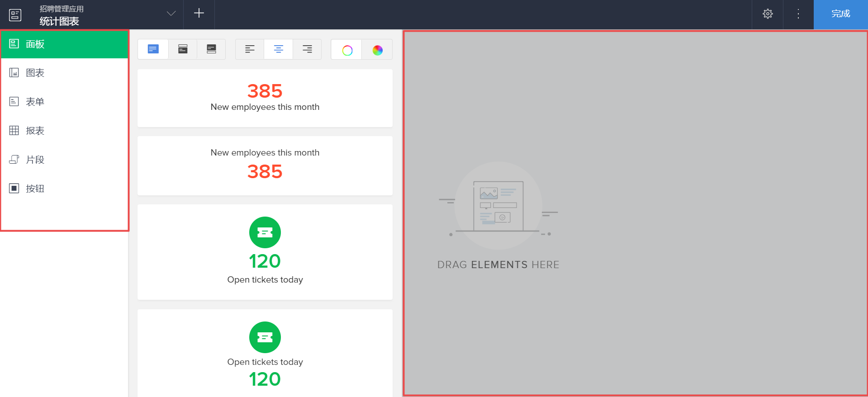Viewport: 868px width, 397px height.
Task: Select the 按钮 sidebar item
Action: click(x=65, y=189)
